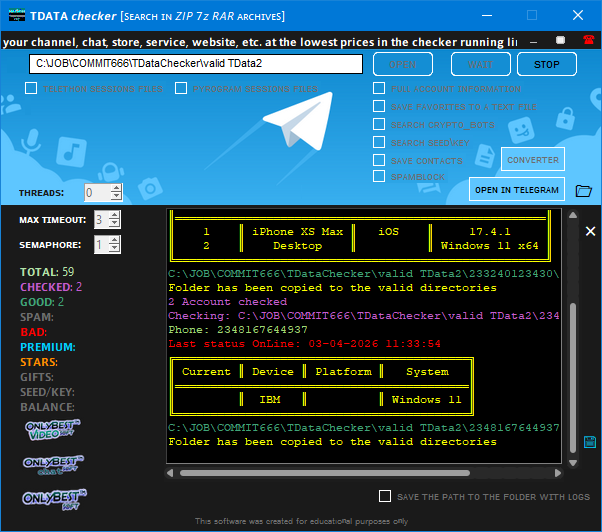The width and height of the screenshot is (602, 532).
Task: Enable Search crypto_bots checkbox
Action: 379,124
